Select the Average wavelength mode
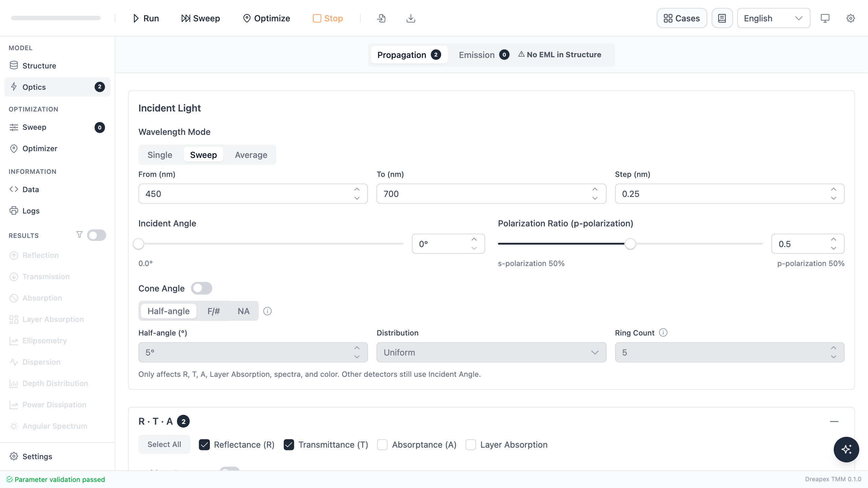 251,155
